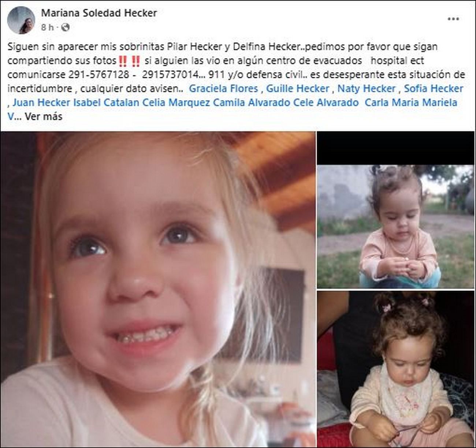Open tagged profile Sofia Hecker
The width and height of the screenshot is (476, 448).
pyautogui.click(x=434, y=89)
